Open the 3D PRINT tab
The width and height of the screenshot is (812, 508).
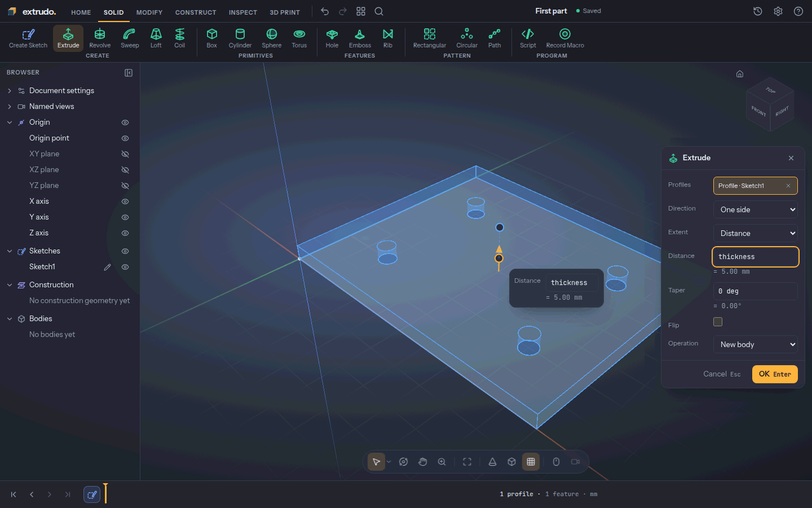point(285,12)
